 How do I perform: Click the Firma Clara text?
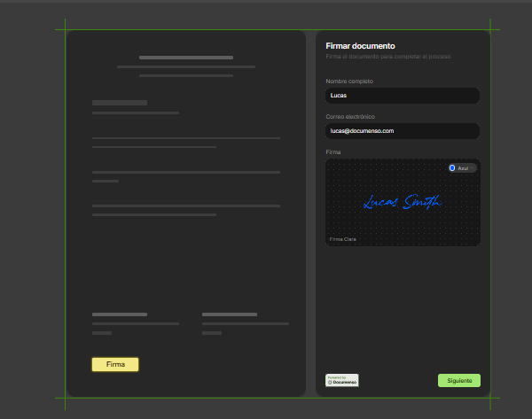pos(343,238)
